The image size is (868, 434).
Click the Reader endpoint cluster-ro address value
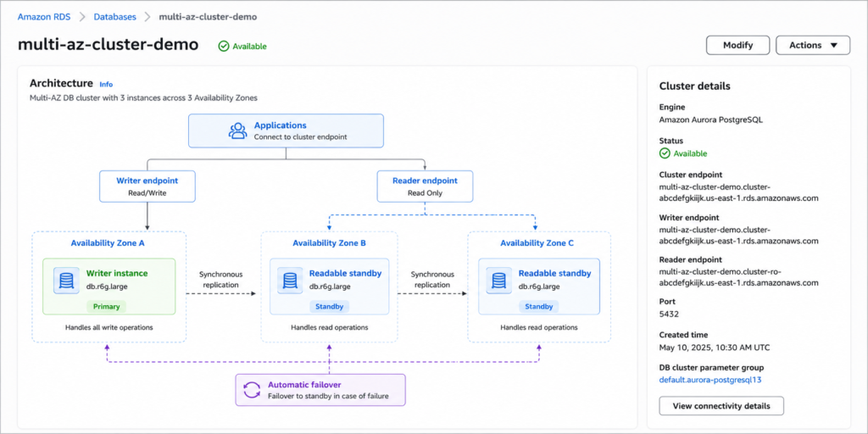point(738,277)
